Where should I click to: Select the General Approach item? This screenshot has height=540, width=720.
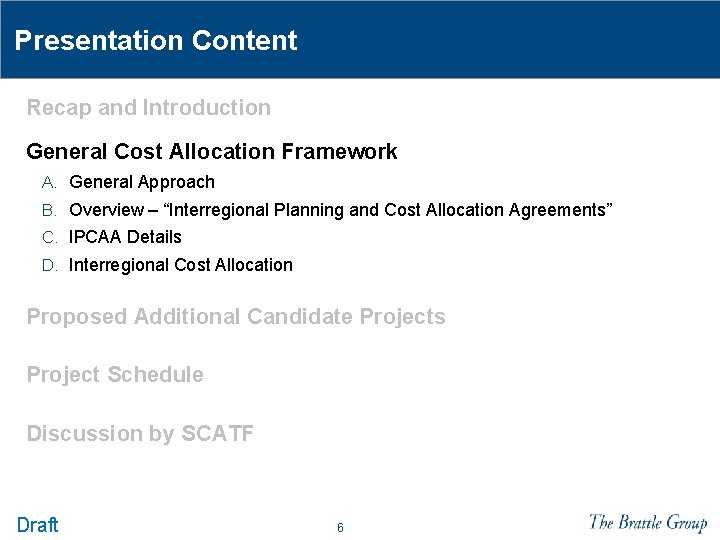[142, 182]
